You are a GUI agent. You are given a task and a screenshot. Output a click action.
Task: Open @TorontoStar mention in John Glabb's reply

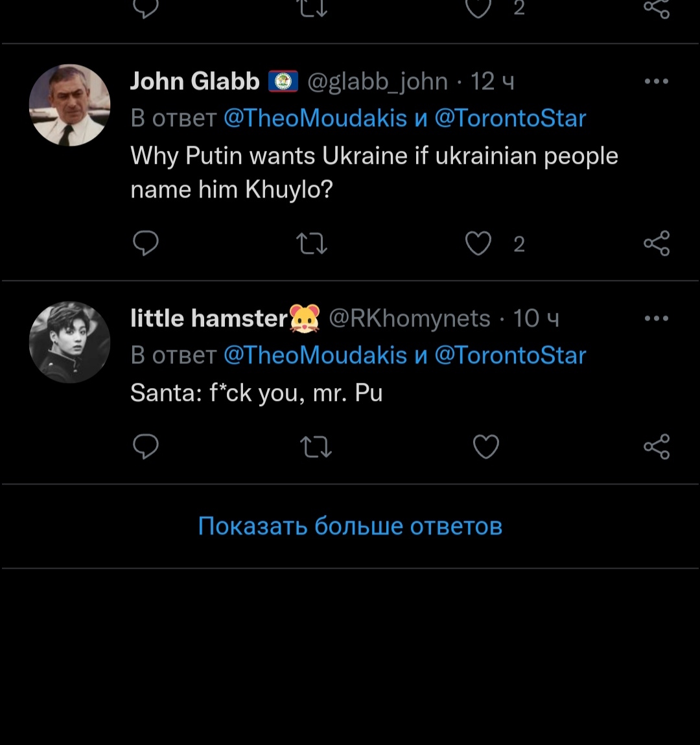(510, 119)
